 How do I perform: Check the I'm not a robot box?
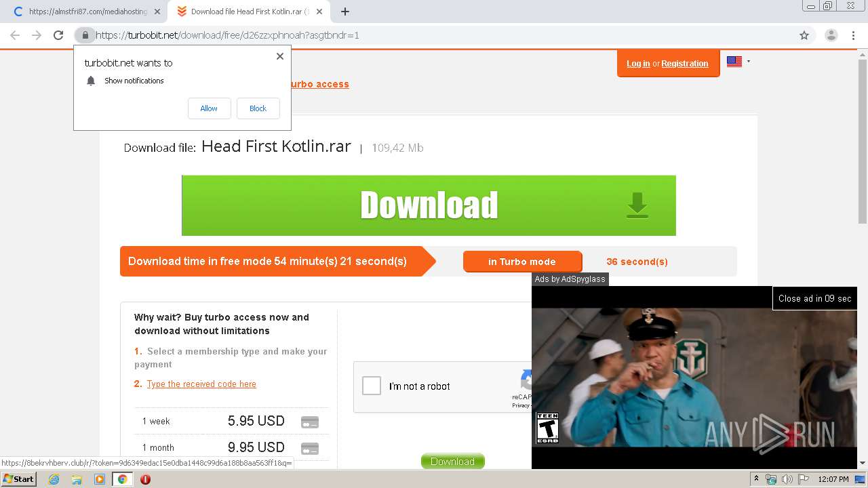pyautogui.click(x=372, y=386)
